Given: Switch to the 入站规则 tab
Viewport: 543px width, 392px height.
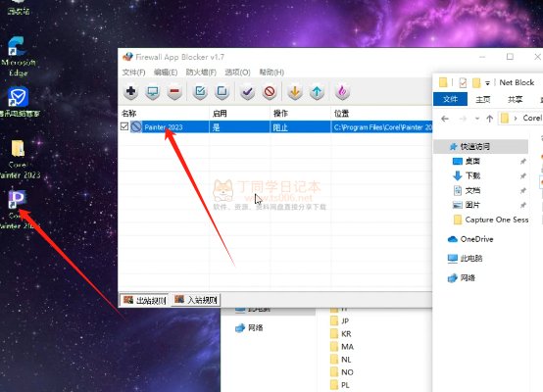Looking at the screenshot, I should [x=196, y=300].
